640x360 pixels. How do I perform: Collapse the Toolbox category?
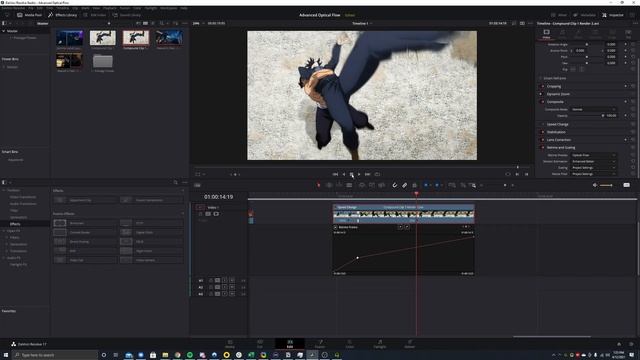click(4, 191)
